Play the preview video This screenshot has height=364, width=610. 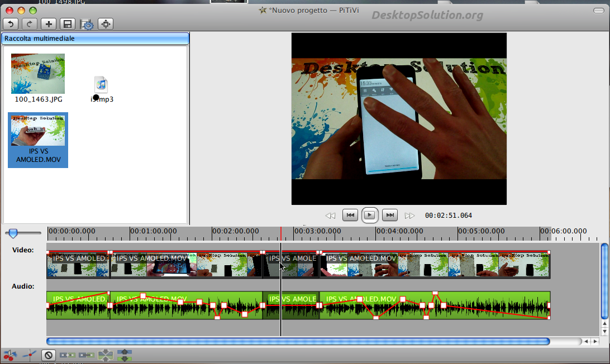click(x=370, y=215)
